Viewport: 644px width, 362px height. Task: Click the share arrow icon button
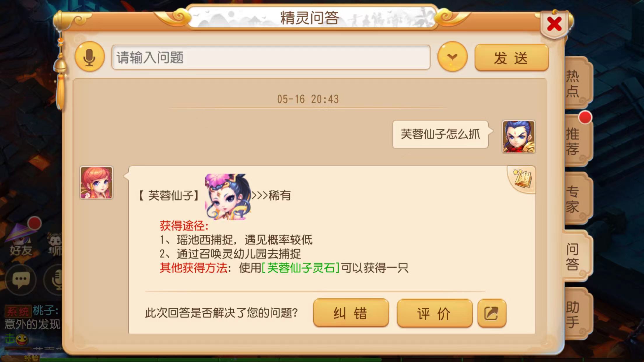pyautogui.click(x=492, y=313)
